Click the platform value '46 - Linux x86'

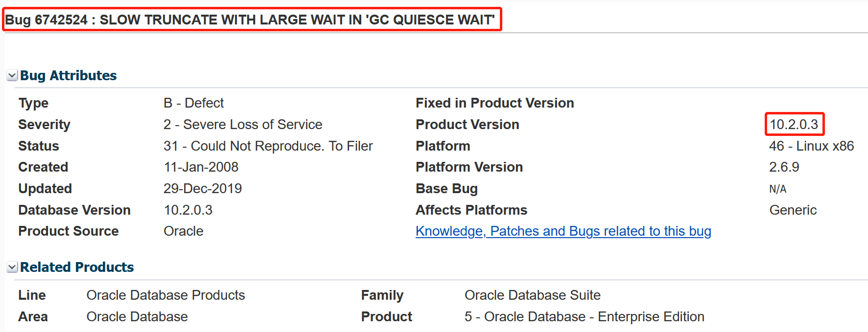click(x=811, y=146)
